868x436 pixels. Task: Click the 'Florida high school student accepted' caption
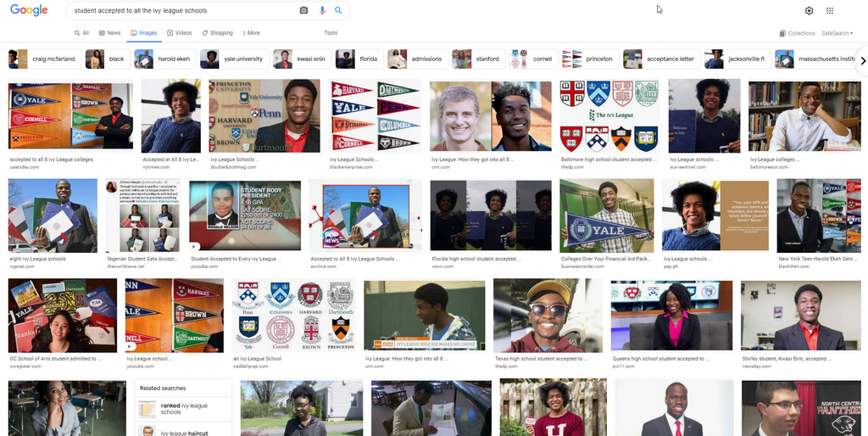coord(476,259)
